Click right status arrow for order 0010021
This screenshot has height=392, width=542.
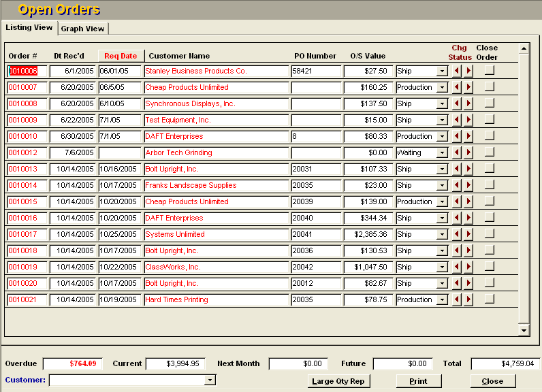coord(468,299)
